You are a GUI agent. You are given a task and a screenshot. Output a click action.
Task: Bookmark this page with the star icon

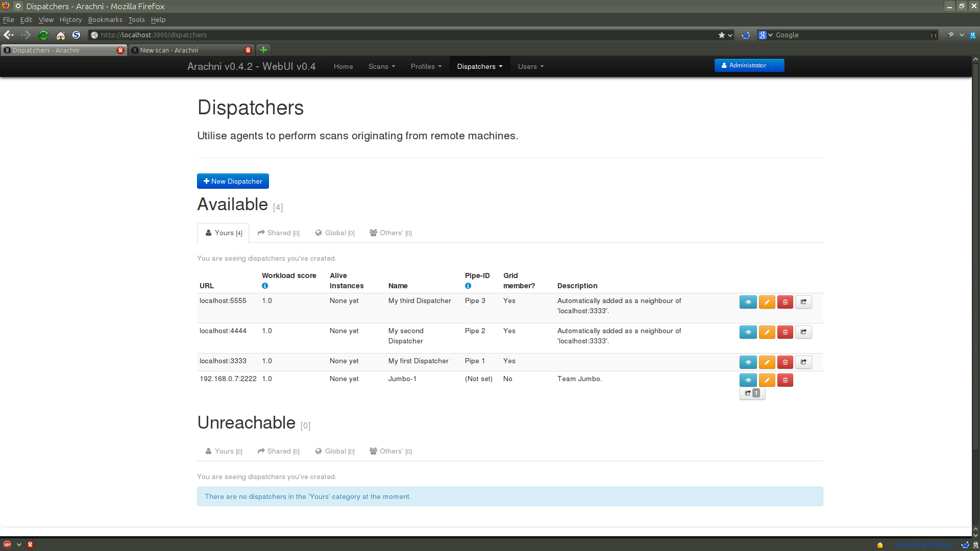722,35
